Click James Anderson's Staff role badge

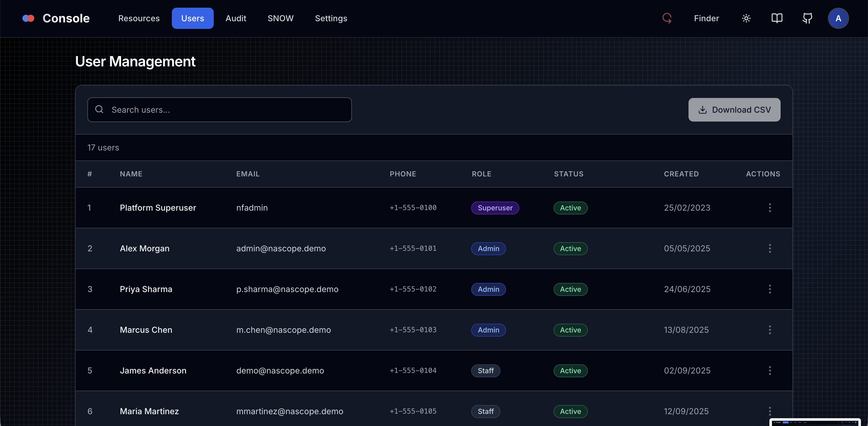point(486,371)
